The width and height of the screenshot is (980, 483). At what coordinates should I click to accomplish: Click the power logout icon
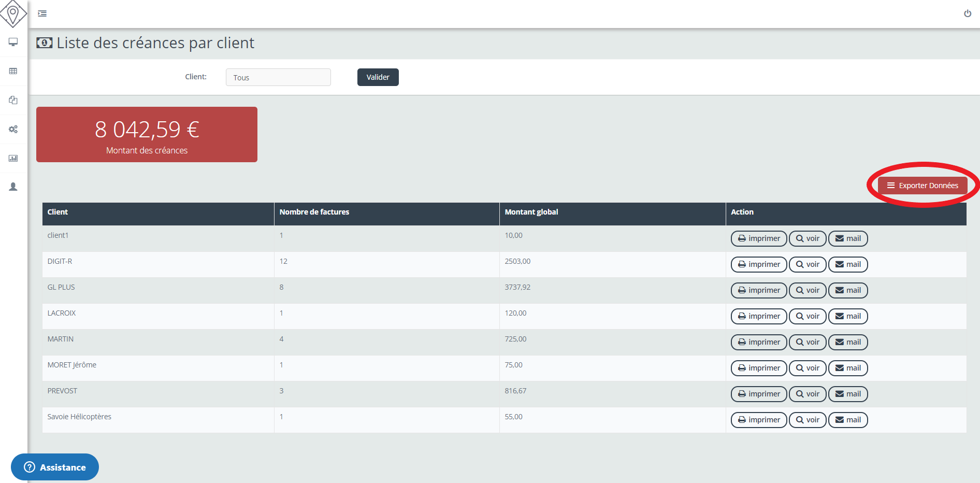[967, 13]
